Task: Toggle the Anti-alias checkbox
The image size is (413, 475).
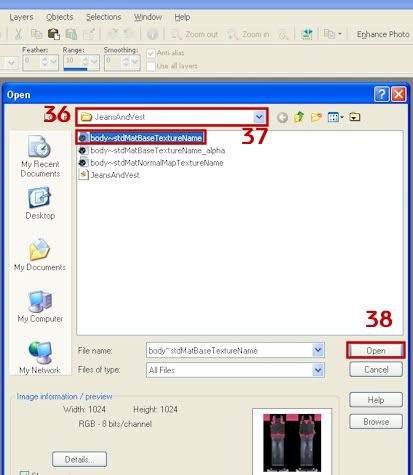Action: click(151, 53)
